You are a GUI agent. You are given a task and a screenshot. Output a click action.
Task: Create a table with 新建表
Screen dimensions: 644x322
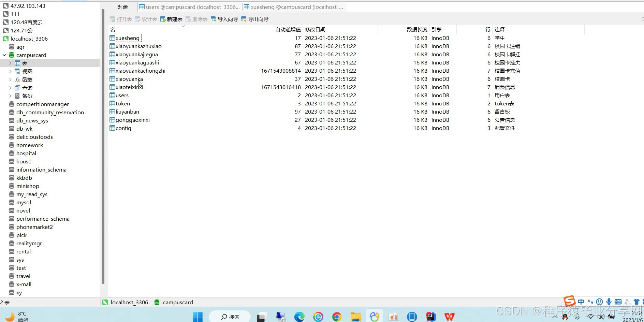tap(171, 19)
